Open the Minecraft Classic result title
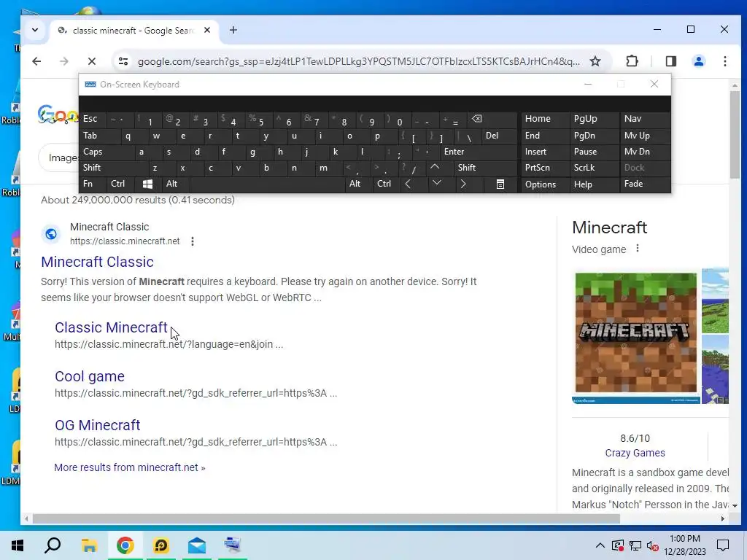The height and width of the screenshot is (560, 747). click(97, 262)
